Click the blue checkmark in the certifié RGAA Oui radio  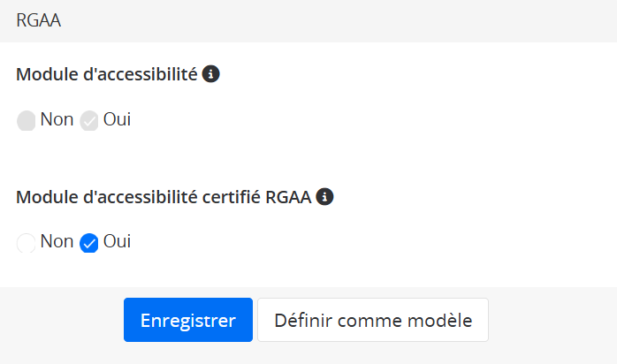coord(89,243)
